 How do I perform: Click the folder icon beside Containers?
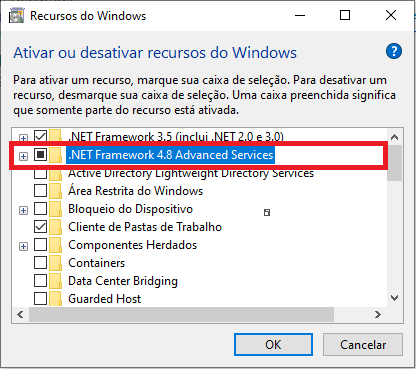coord(55,263)
